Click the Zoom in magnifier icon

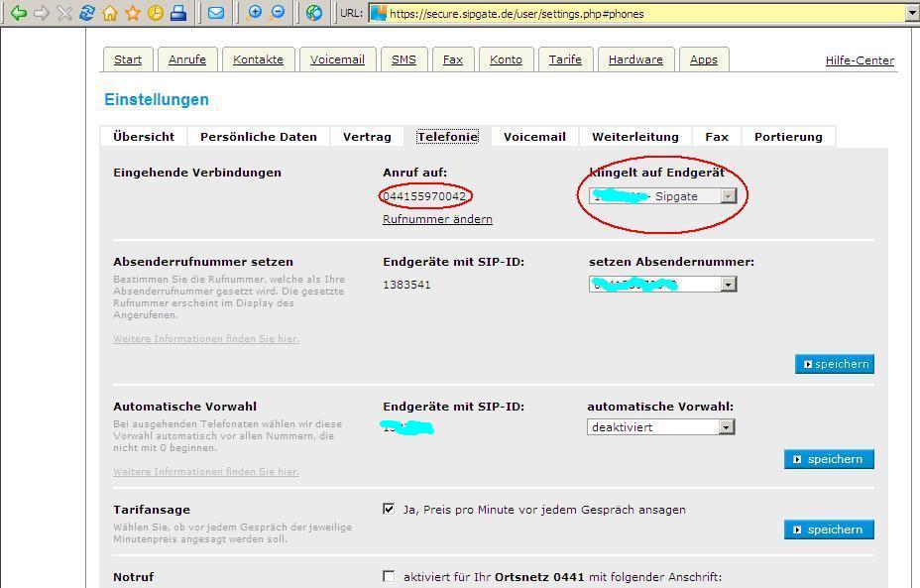(x=254, y=13)
